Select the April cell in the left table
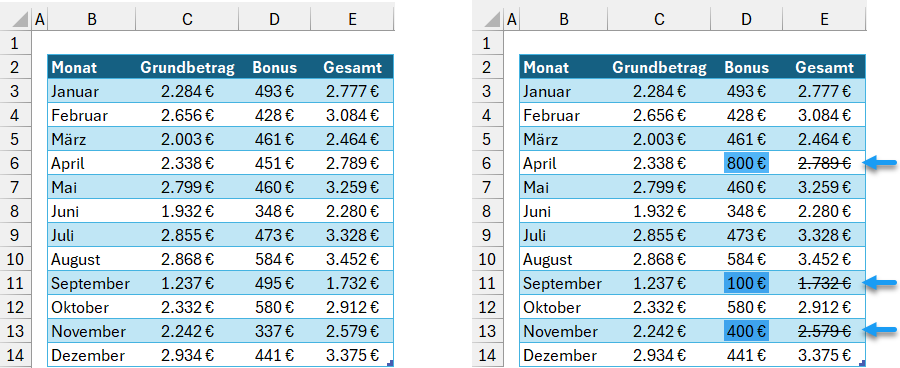This screenshot has height=368, width=900. pyautogui.click(x=91, y=164)
